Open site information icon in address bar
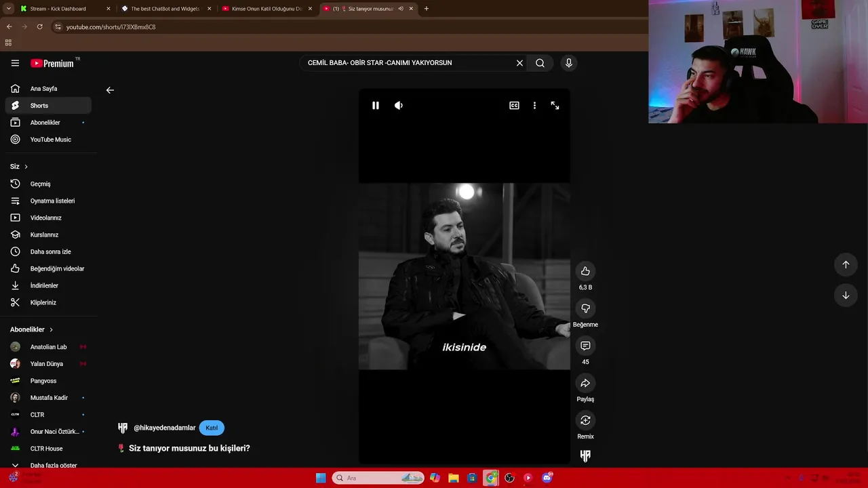 pos(58,27)
